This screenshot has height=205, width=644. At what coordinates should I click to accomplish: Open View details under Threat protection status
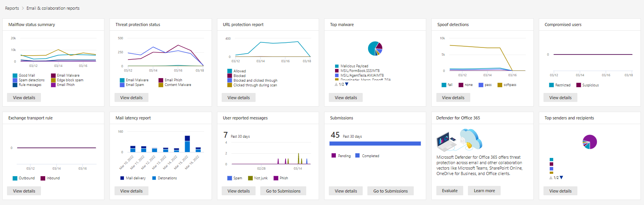click(131, 98)
